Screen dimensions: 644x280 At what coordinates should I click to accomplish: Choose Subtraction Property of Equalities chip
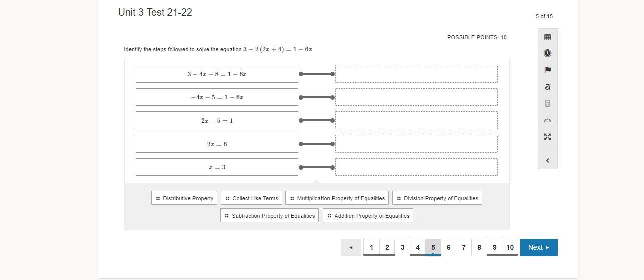click(269, 216)
